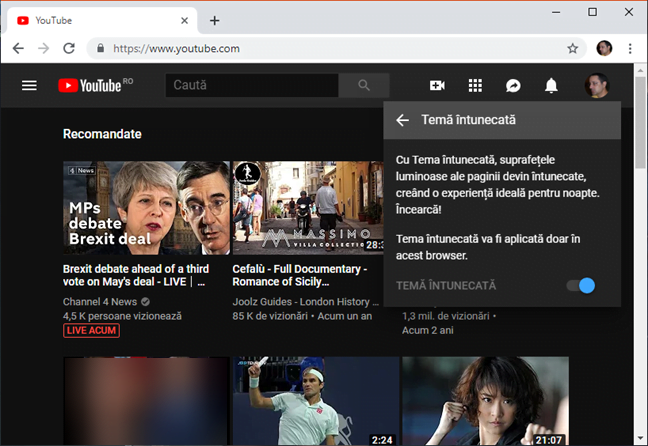
Task: Go to the Joolz Guides channel
Action: [x=305, y=302]
